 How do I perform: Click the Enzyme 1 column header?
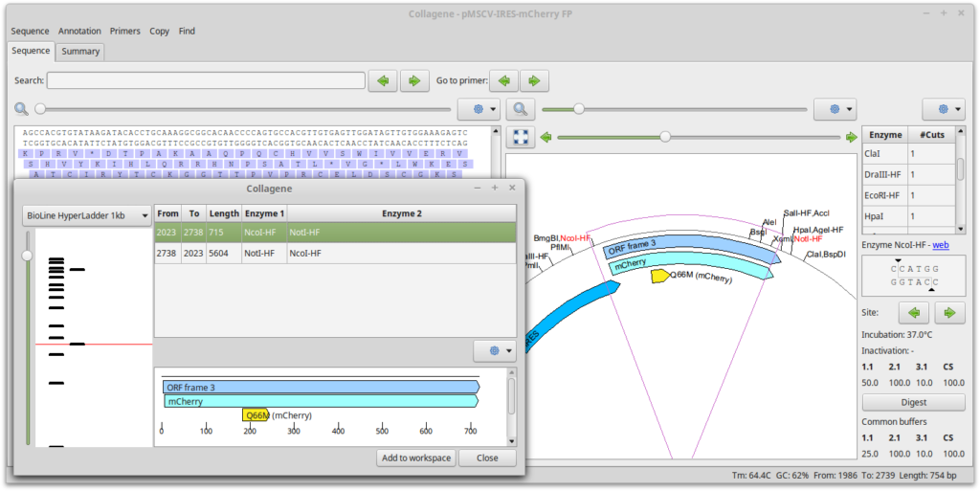(x=264, y=213)
